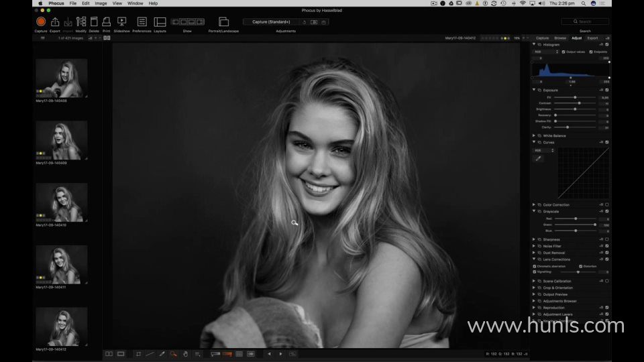Image resolution: width=644 pixels, height=362 pixels.
Task: Click the thumbnail view toggle icon
Action: (x=107, y=38)
